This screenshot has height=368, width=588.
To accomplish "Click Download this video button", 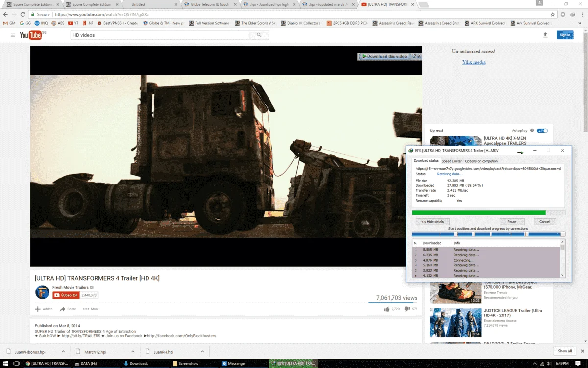I will pos(384,56).
